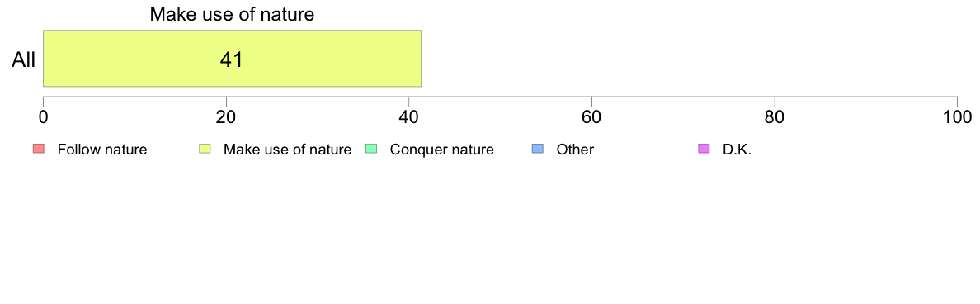Select the Follow nature legend label
980x304 pixels.
101,150
